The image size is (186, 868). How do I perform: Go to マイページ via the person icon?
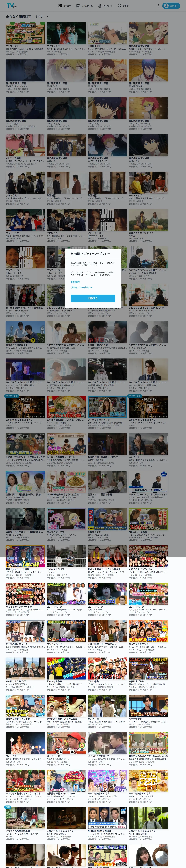pos(105,6)
